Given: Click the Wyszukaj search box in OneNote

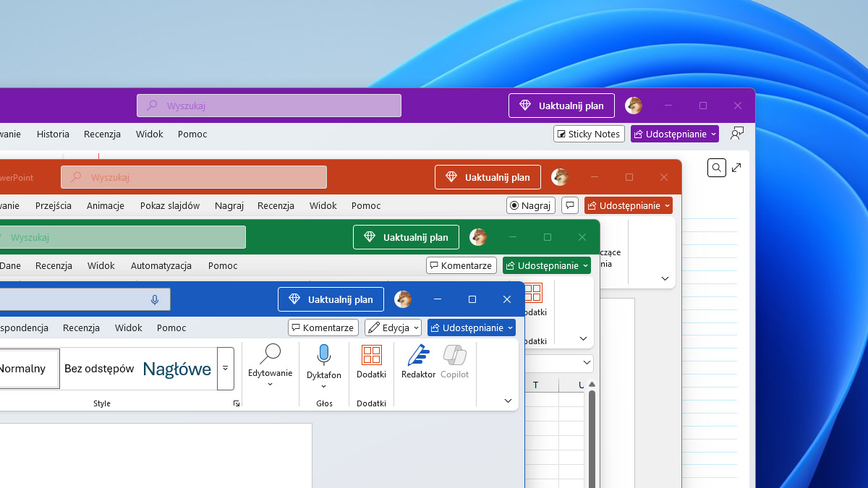Looking at the screenshot, I should tap(269, 106).
